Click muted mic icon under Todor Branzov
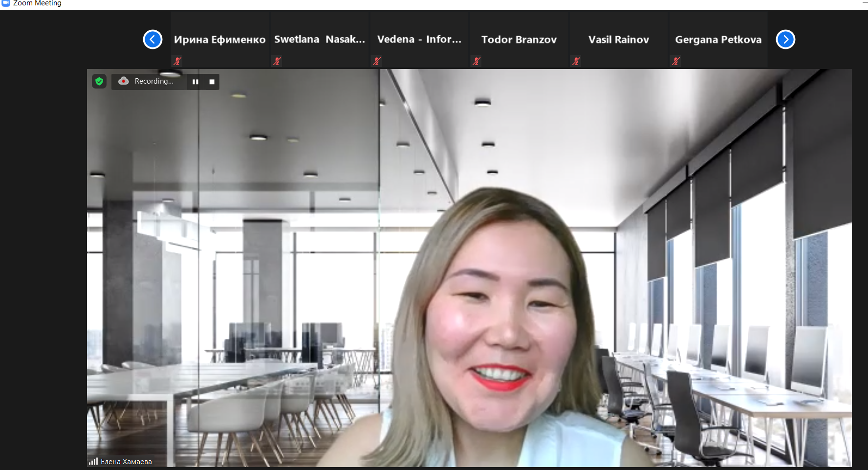This screenshot has height=470, width=868. (x=477, y=61)
